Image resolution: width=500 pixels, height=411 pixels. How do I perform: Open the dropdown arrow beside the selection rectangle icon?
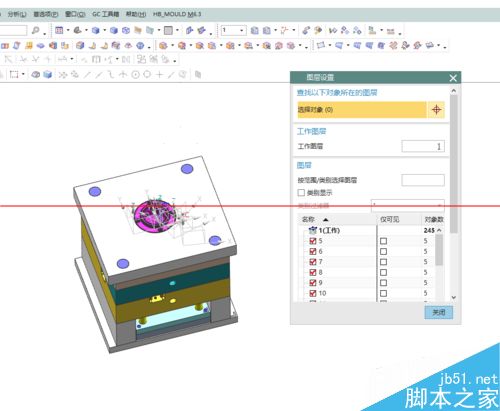tap(23, 74)
